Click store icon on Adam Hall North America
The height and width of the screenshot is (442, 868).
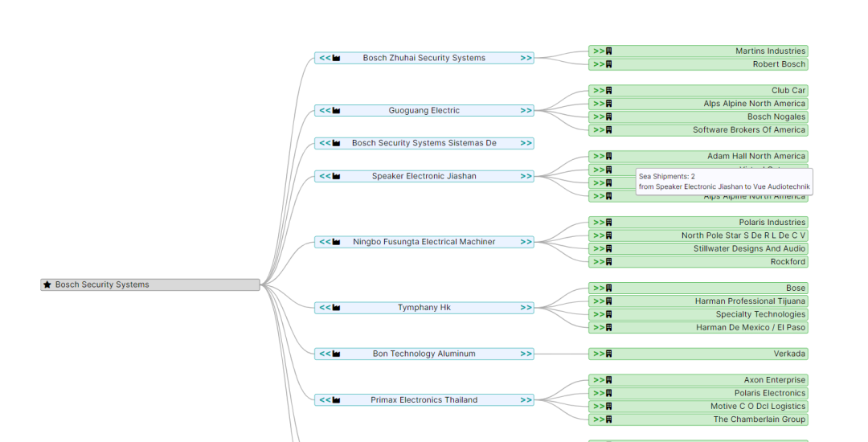[x=609, y=156]
